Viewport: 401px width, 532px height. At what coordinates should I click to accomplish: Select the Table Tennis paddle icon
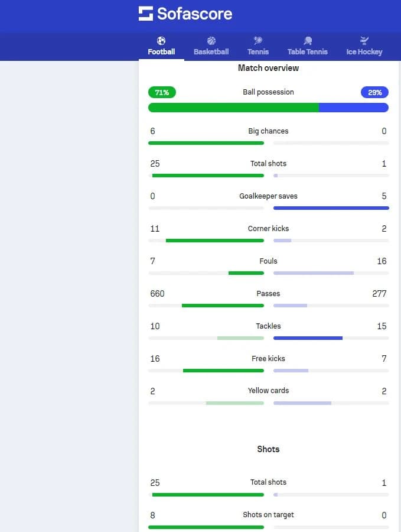click(x=308, y=41)
